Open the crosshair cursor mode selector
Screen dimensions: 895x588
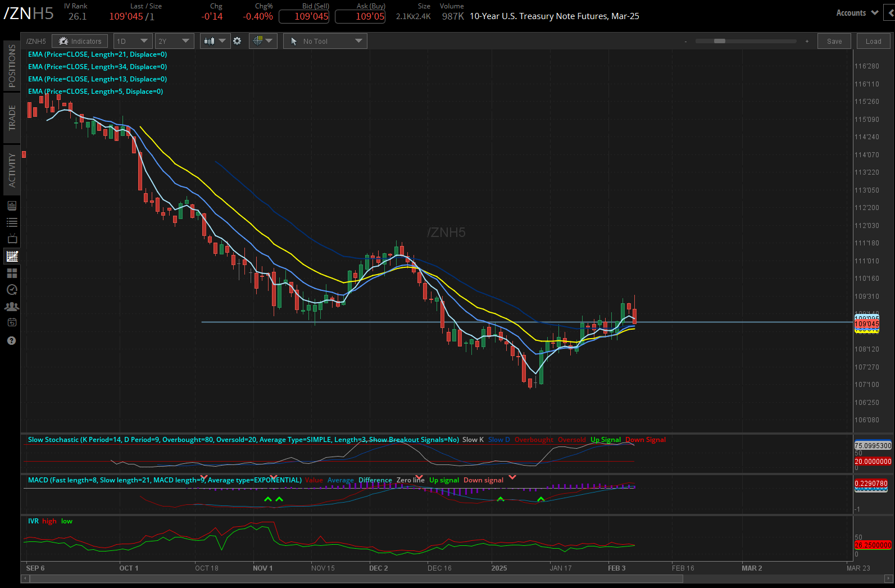pos(263,41)
